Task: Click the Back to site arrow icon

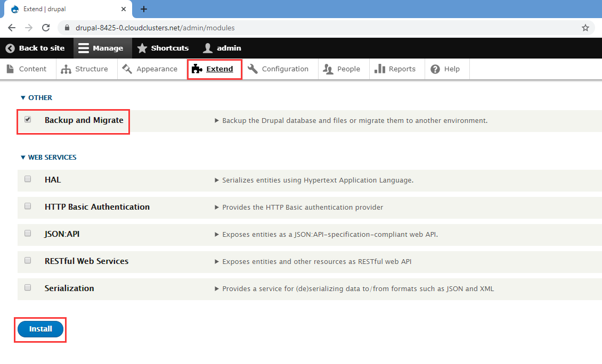Action: tap(10, 48)
